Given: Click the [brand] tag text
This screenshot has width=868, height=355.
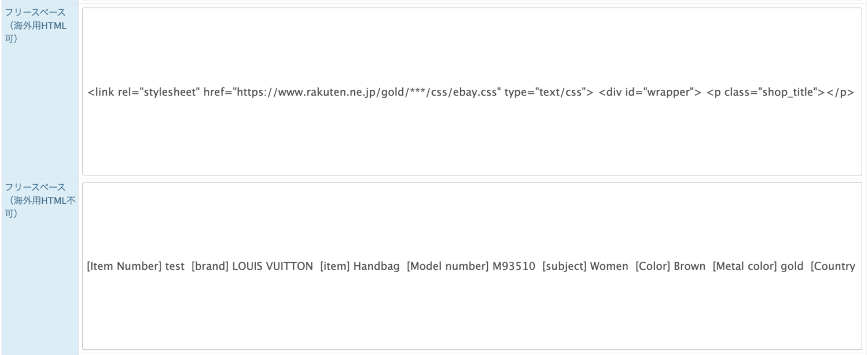Looking at the screenshot, I should [210, 266].
